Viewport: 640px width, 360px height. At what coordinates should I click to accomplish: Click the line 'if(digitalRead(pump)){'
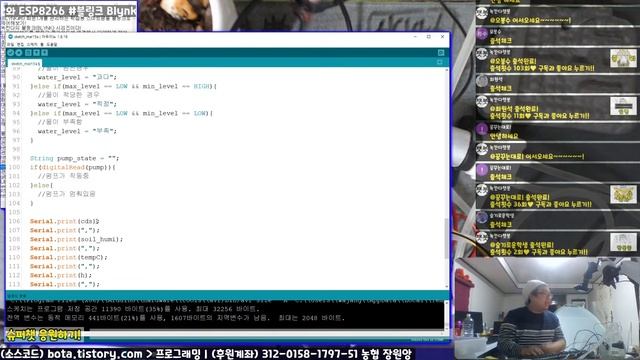click(73, 167)
